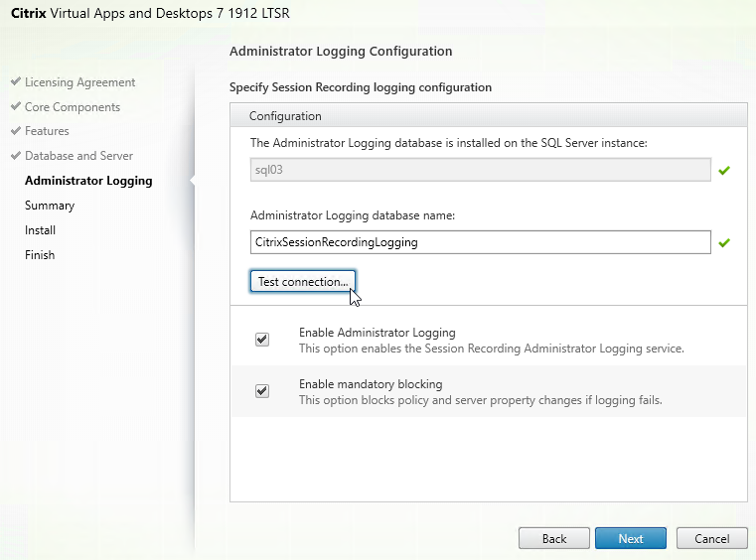756x560 pixels.
Task: Toggle Enable Administrator Logging checkbox
Action: (262, 340)
